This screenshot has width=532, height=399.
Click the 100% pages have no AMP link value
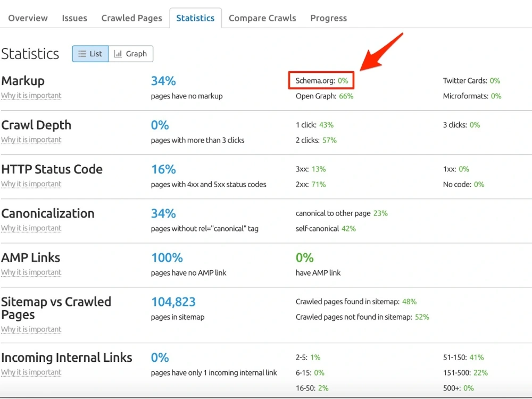pos(167,257)
